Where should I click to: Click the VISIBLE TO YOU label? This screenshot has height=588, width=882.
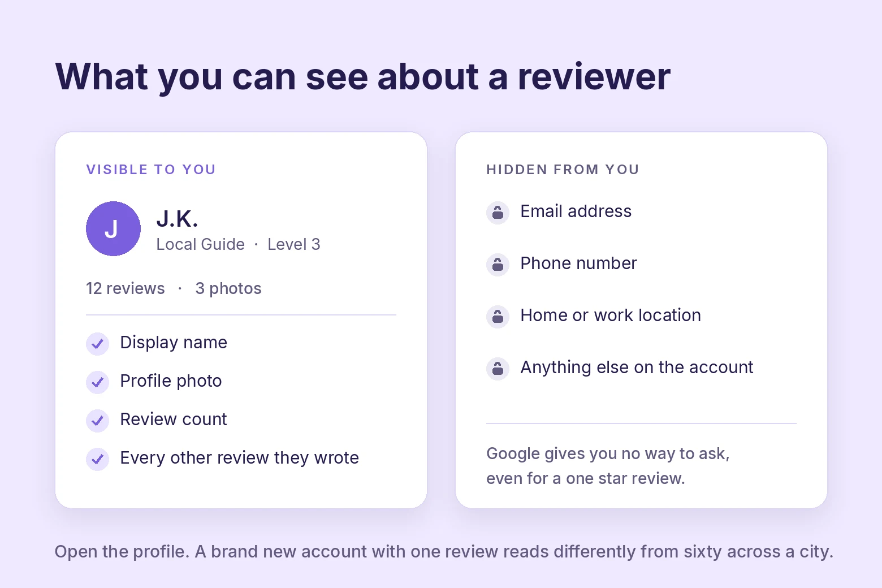click(x=151, y=170)
